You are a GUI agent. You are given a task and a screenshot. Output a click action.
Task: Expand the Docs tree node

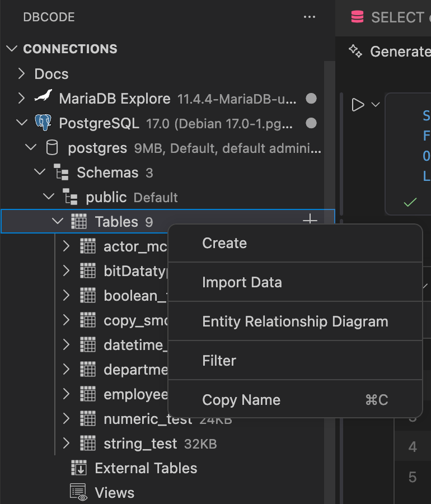[x=21, y=73]
